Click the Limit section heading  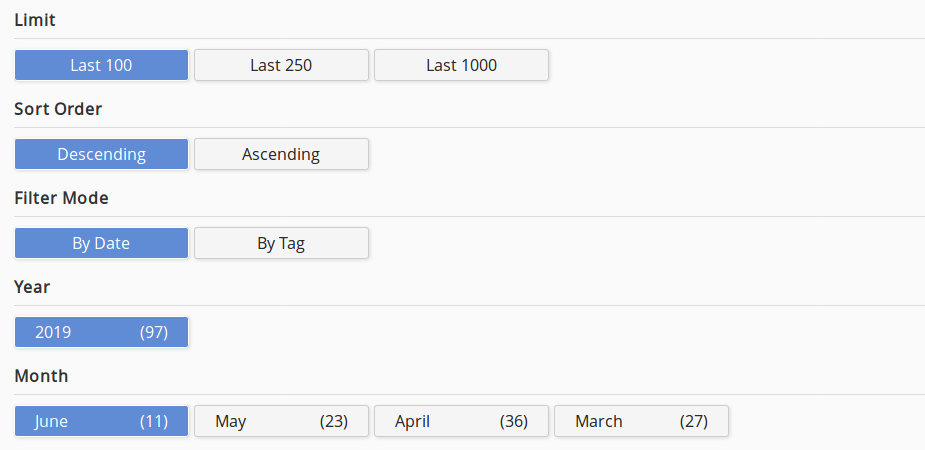click(x=35, y=20)
